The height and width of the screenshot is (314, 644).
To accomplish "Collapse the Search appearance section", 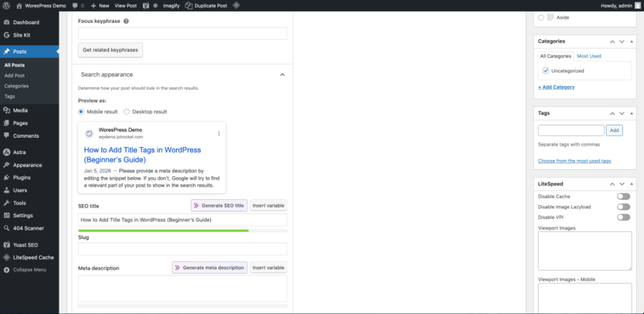I will click(x=282, y=75).
